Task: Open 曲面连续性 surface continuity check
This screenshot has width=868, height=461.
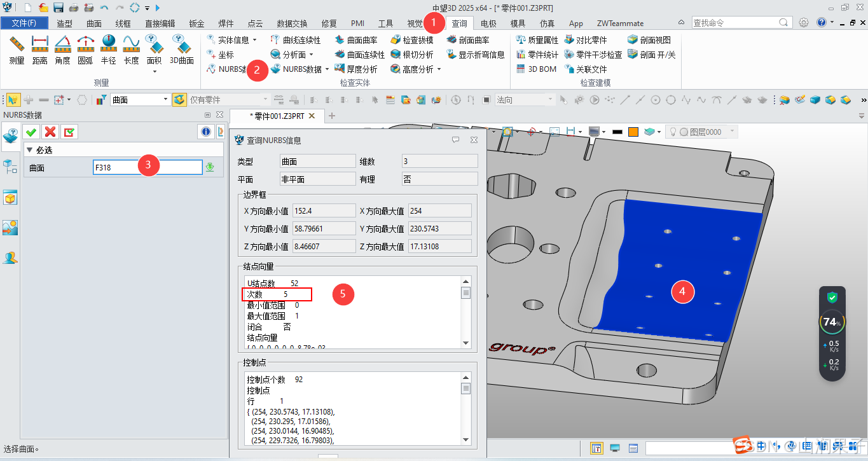Action: pos(360,55)
